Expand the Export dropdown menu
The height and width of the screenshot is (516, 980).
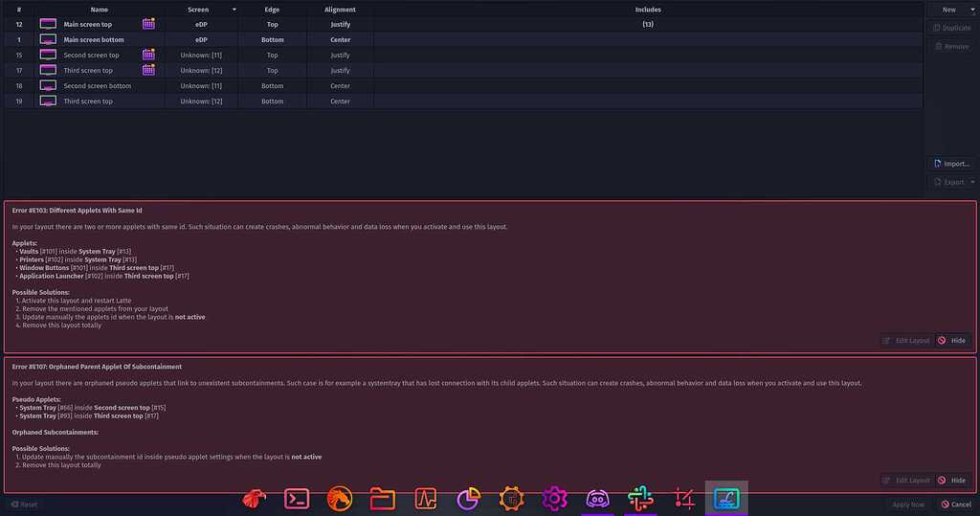[972, 182]
